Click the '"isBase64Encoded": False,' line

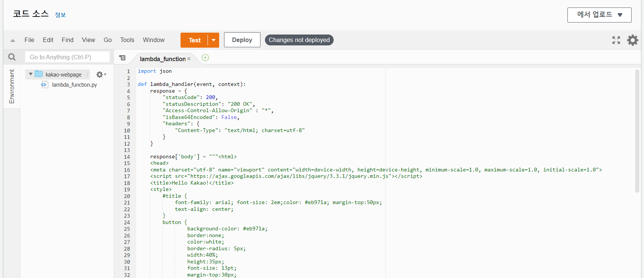tap(201, 117)
